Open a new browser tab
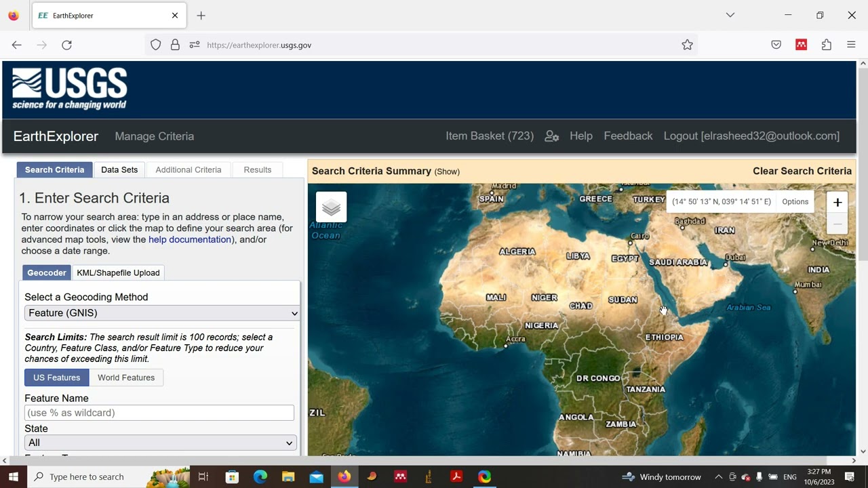Screen dimensions: 868x488 click(x=201, y=15)
